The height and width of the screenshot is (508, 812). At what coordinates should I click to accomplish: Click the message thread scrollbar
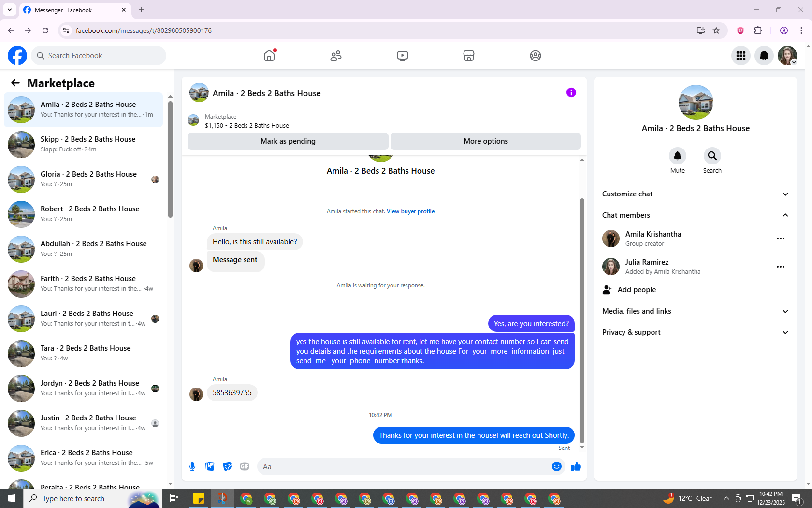click(582, 320)
